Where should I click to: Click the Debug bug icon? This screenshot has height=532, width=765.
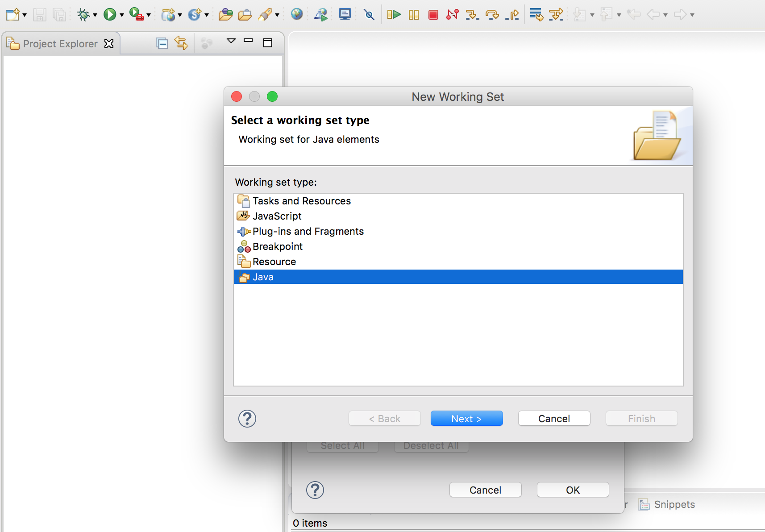tap(83, 15)
